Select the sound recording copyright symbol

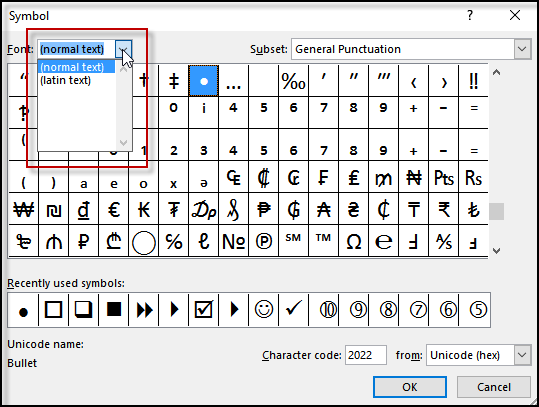point(263,241)
